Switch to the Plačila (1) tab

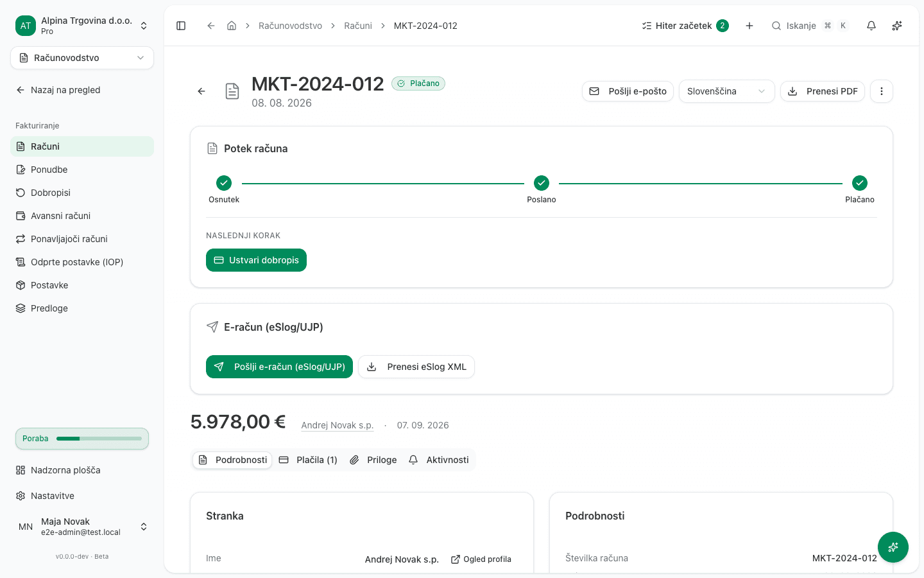point(308,460)
